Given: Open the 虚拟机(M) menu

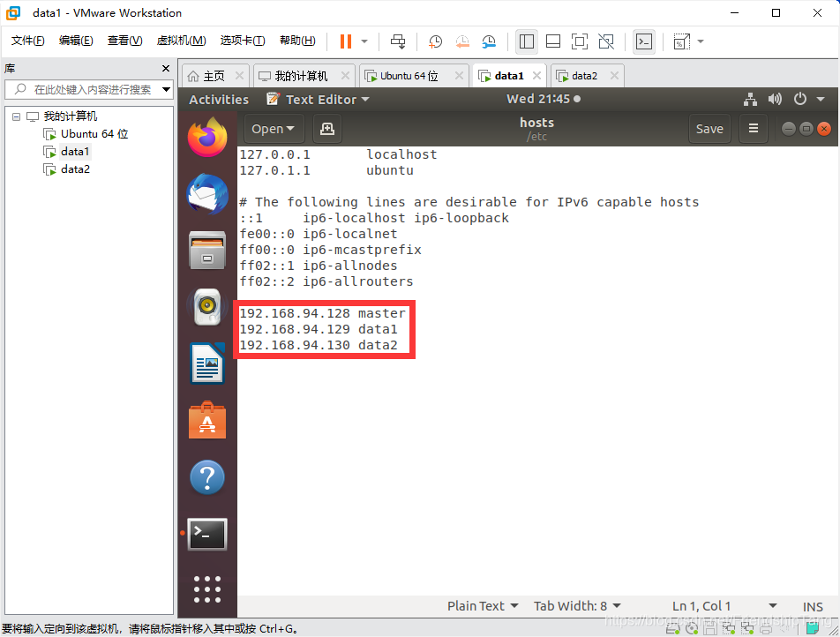Looking at the screenshot, I should [x=181, y=41].
